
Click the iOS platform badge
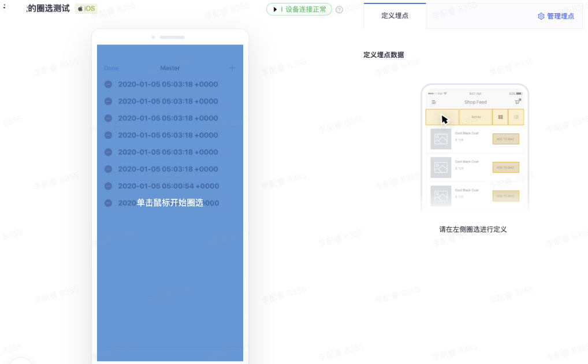tap(86, 9)
